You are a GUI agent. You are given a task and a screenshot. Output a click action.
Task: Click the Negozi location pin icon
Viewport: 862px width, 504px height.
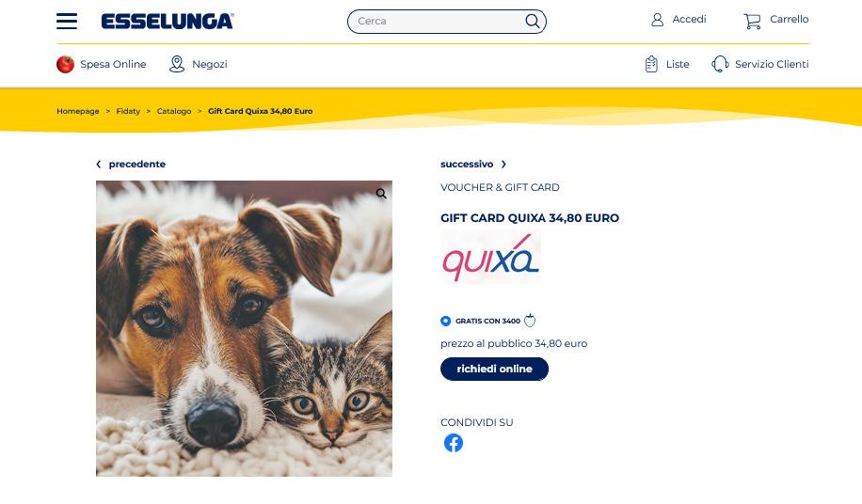coord(177,64)
